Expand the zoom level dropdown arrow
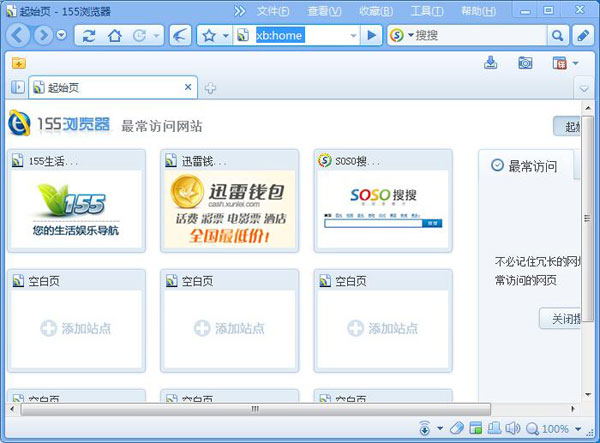 (x=578, y=429)
